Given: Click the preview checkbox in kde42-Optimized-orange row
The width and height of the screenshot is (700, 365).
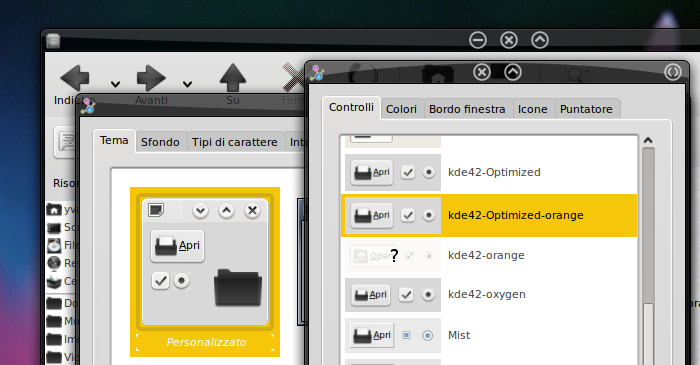Looking at the screenshot, I should tap(408, 216).
